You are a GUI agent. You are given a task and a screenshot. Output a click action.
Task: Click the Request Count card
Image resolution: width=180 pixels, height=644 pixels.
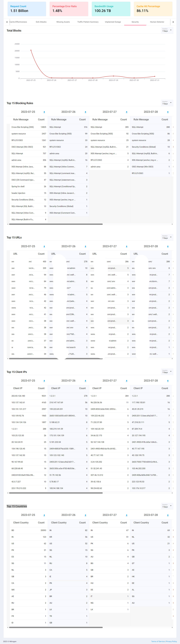click(x=27, y=9)
